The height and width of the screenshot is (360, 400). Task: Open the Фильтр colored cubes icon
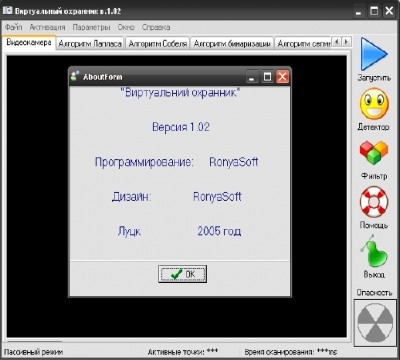tap(374, 152)
